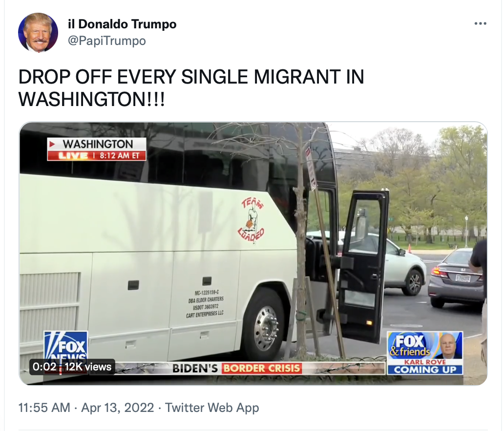Click the Team Loaded logo on bus
Viewport: 504px width, 431px height.
252,220
